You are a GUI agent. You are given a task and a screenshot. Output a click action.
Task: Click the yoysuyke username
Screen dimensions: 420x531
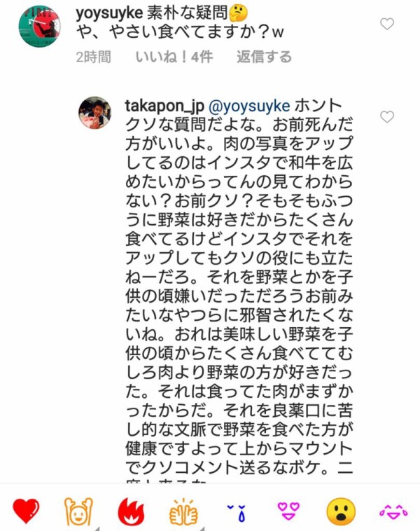click(x=109, y=13)
